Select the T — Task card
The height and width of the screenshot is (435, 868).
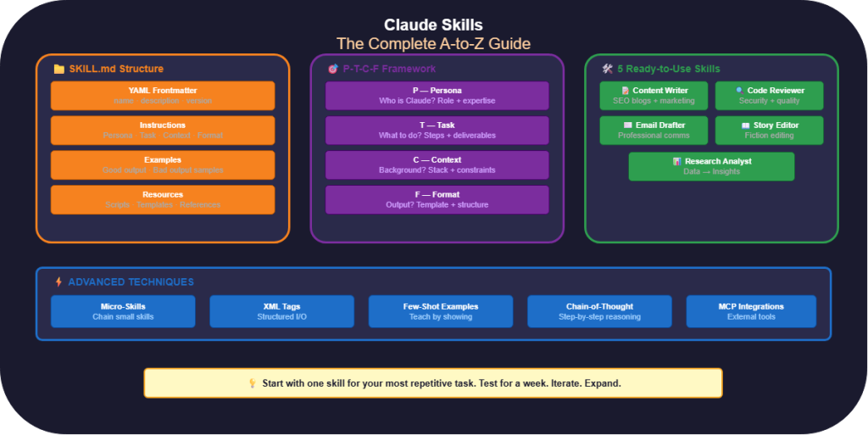437,131
